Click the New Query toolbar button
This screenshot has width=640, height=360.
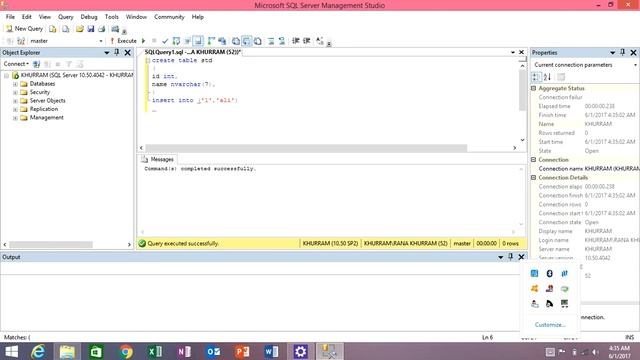(24, 29)
